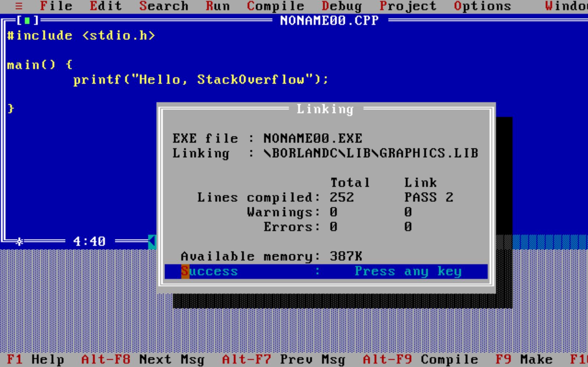The height and width of the screenshot is (367, 588).
Task: Open the Search menu
Action: (163, 6)
